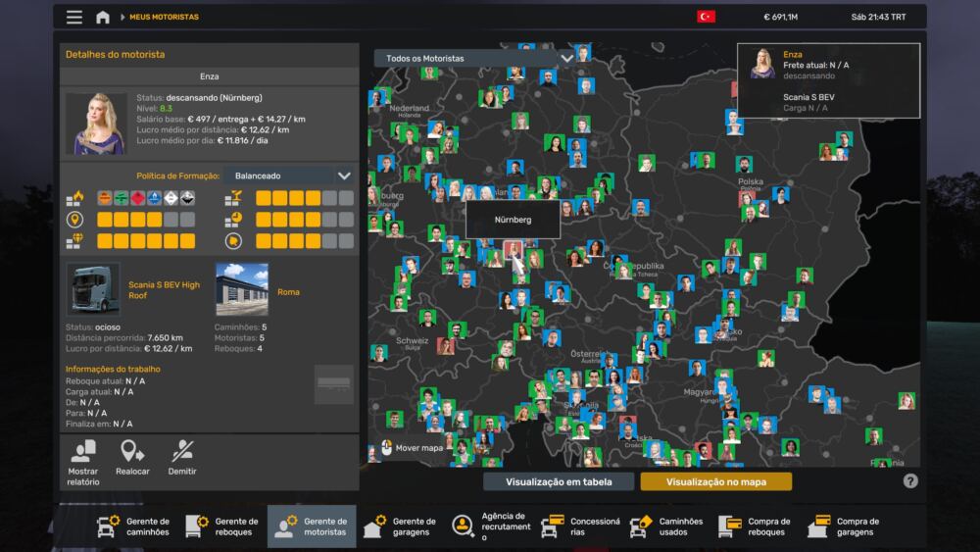Switch to Visualização em tabela

559,481
